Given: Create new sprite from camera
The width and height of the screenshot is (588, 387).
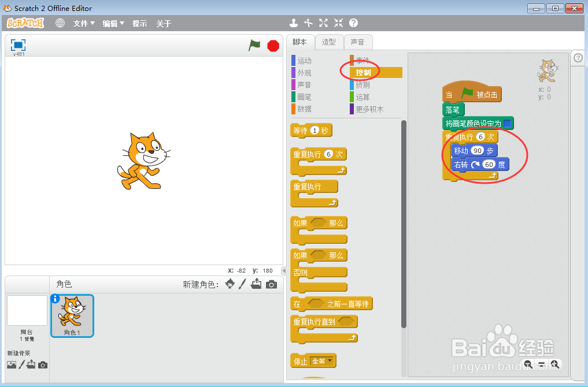Looking at the screenshot, I should coord(272,285).
